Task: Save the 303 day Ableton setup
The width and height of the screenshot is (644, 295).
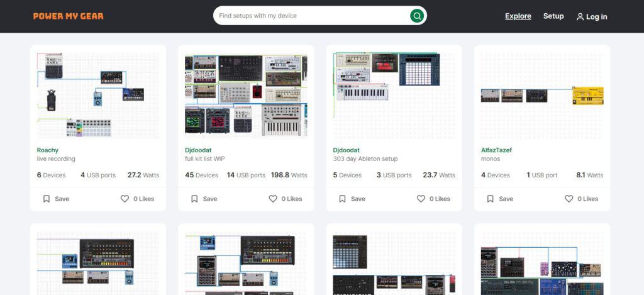Action: pyautogui.click(x=352, y=199)
